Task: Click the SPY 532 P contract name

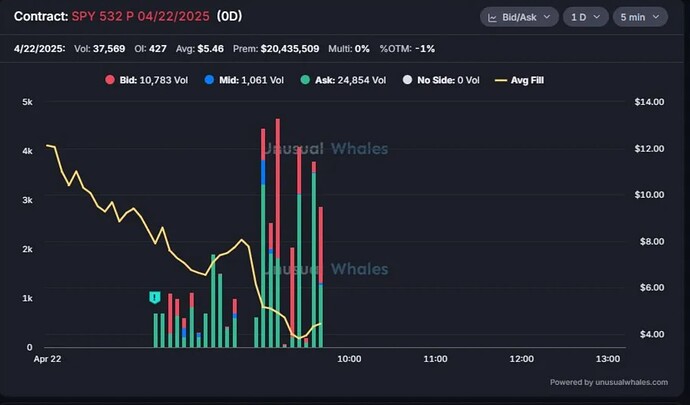Action: (140, 18)
